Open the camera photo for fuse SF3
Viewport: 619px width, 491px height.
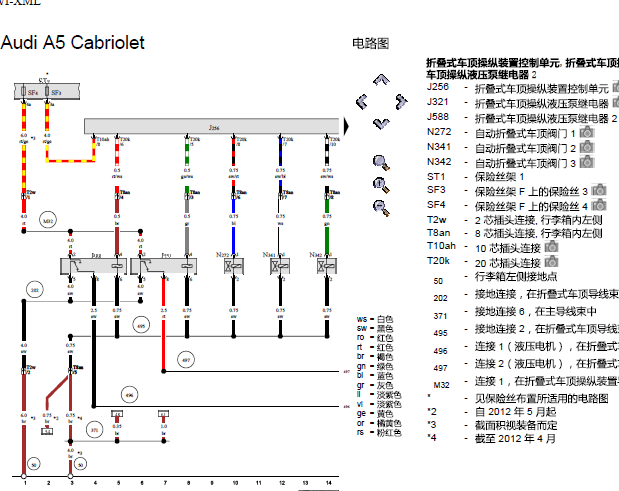click(x=599, y=190)
